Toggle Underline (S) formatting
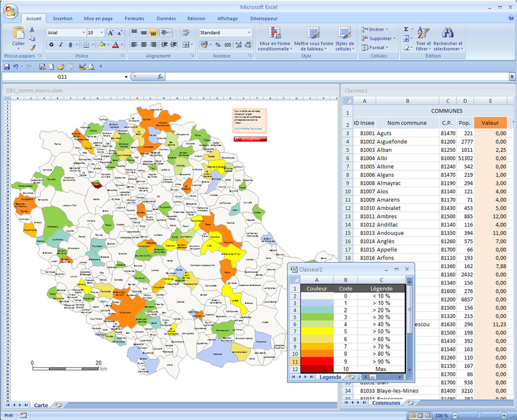 point(70,44)
